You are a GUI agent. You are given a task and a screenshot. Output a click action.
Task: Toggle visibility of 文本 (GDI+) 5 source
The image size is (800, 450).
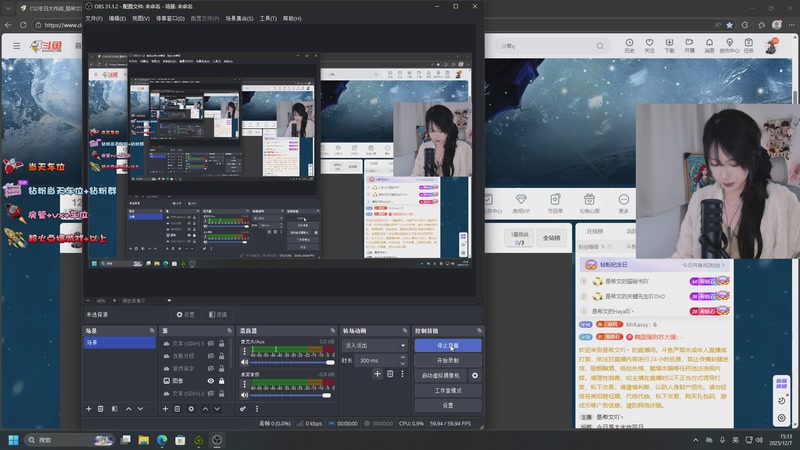[x=211, y=343]
